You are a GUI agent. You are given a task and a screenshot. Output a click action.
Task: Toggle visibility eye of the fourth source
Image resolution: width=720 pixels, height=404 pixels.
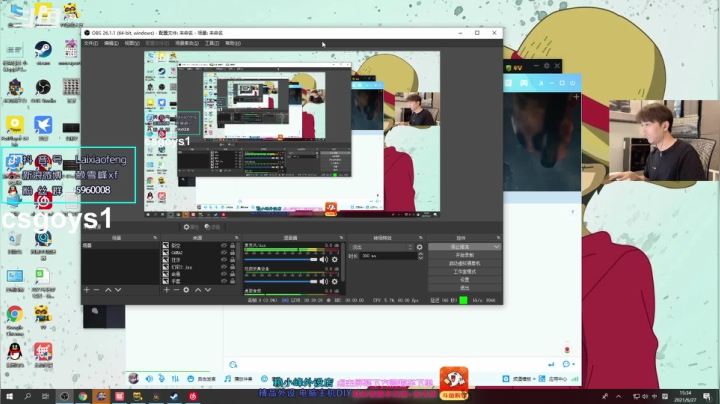click(x=224, y=267)
